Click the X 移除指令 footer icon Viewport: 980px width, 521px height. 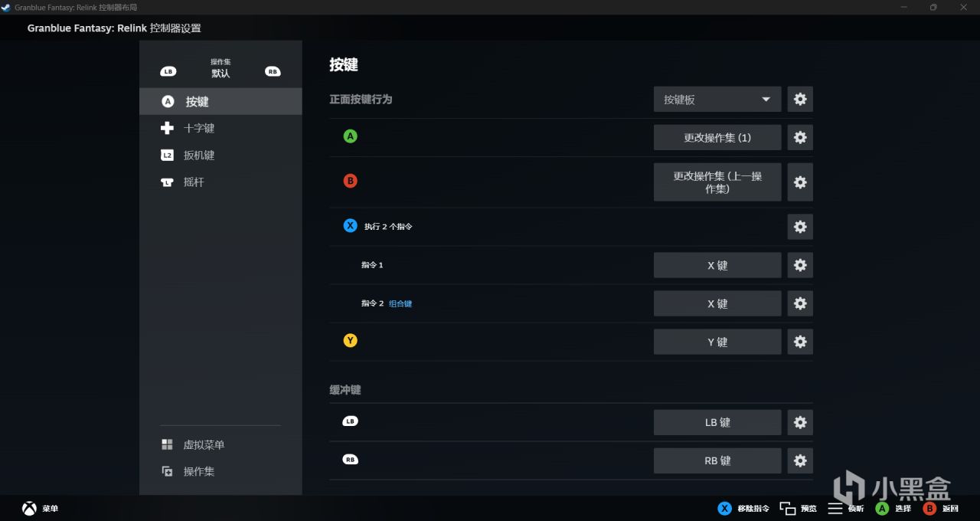724,508
